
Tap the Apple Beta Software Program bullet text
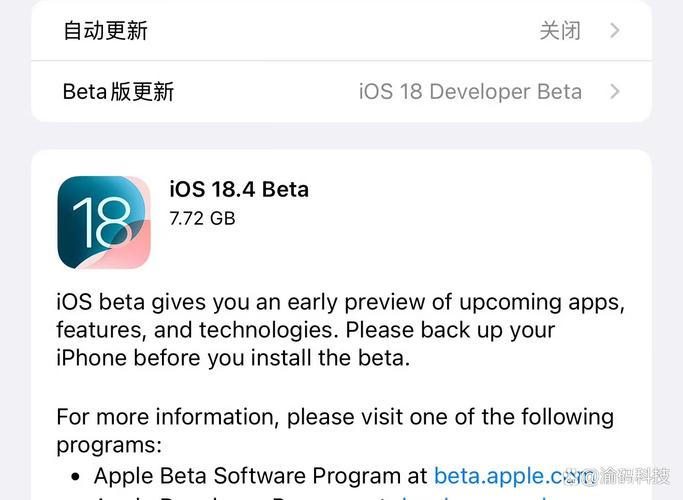pos(260,476)
